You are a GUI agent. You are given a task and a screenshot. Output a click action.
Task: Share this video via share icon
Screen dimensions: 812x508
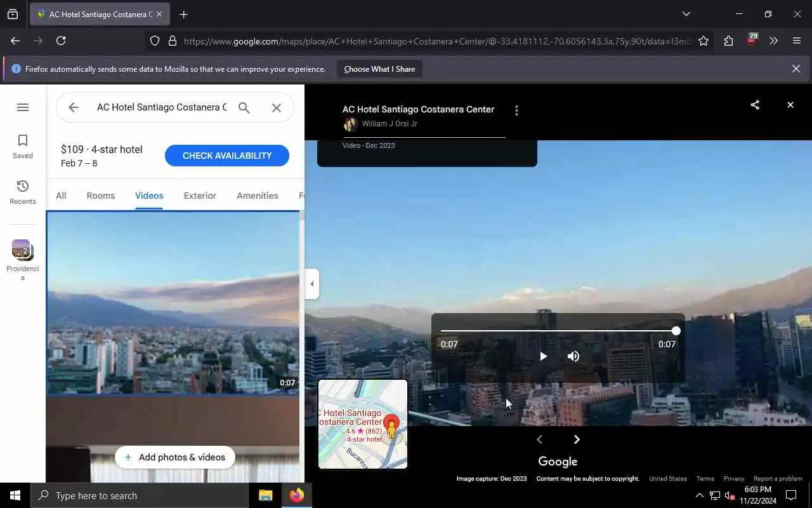(x=755, y=105)
